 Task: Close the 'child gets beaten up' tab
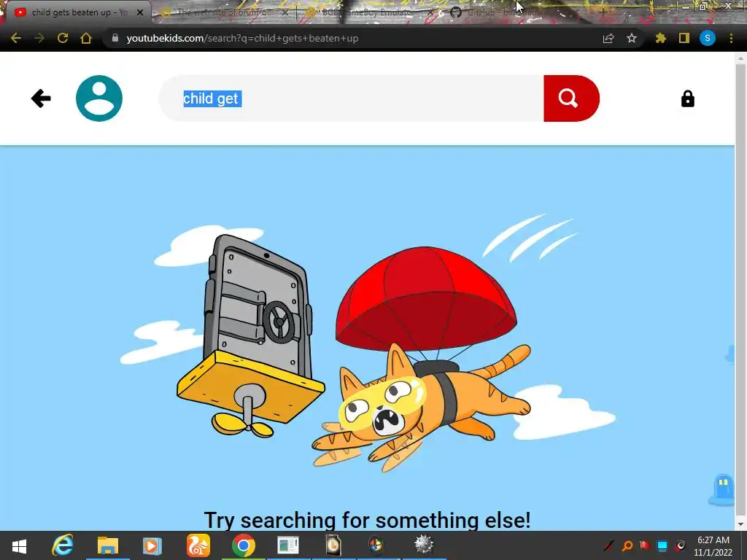click(x=140, y=12)
